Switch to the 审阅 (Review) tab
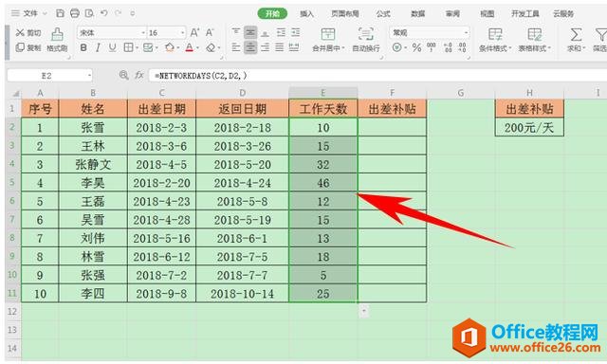 click(452, 13)
